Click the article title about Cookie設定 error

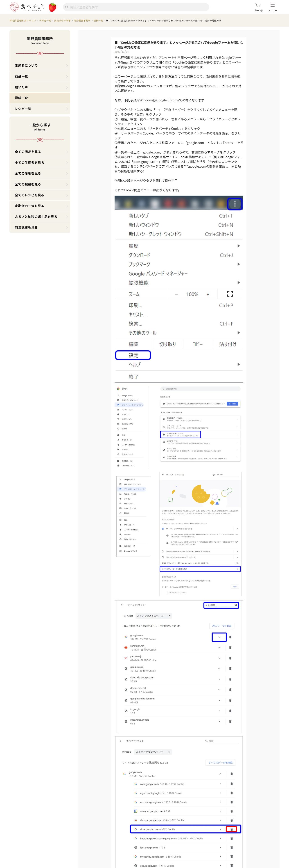(x=179, y=45)
